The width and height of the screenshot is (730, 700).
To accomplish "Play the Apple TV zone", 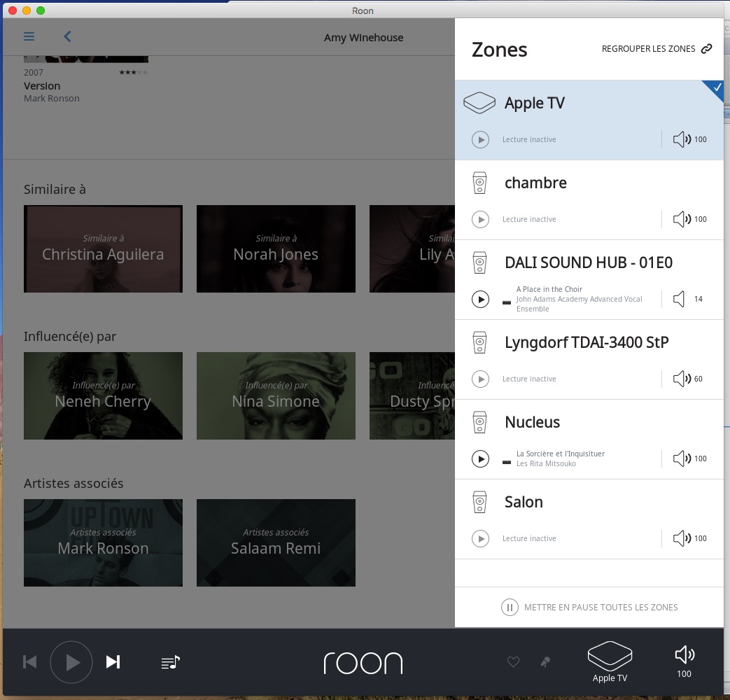I will pyautogui.click(x=480, y=139).
